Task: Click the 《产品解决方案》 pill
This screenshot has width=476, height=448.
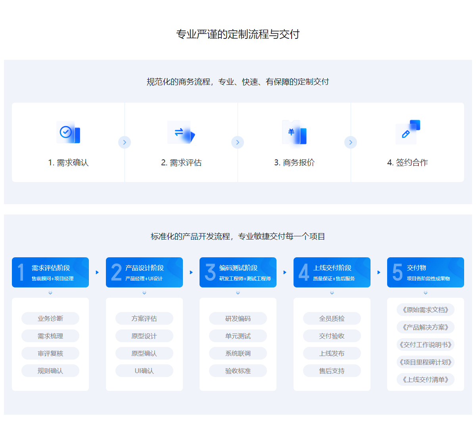Action: pyautogui.click(x=426, y=327)
